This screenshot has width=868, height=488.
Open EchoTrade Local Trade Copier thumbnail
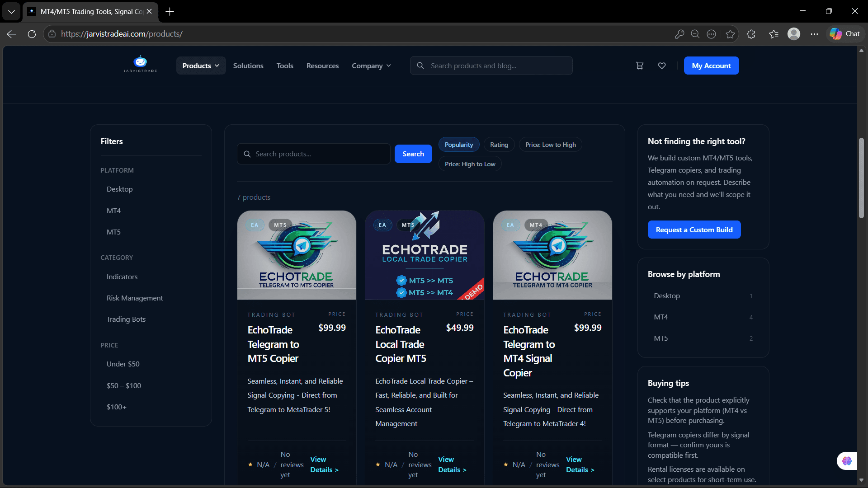425,255
